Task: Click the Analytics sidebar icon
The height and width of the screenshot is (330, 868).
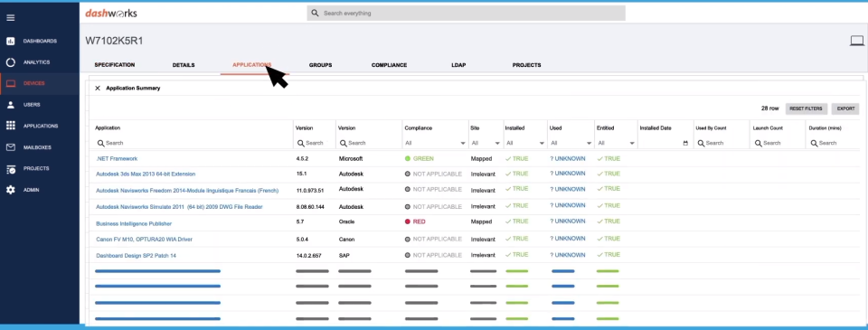Action: pyautogui.click(x=11, y=62)
